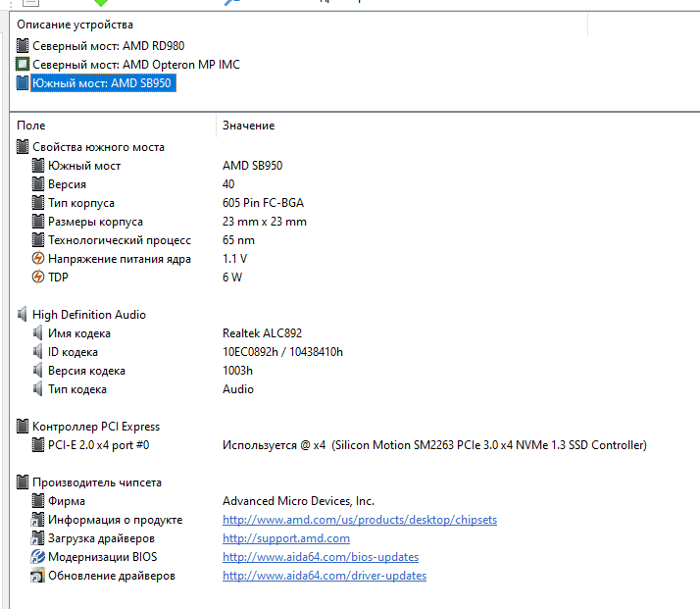Screen dimensions: 700x609
Task: Click the blue chip icon beside AMD SB950 device
Action: point(23,83)
